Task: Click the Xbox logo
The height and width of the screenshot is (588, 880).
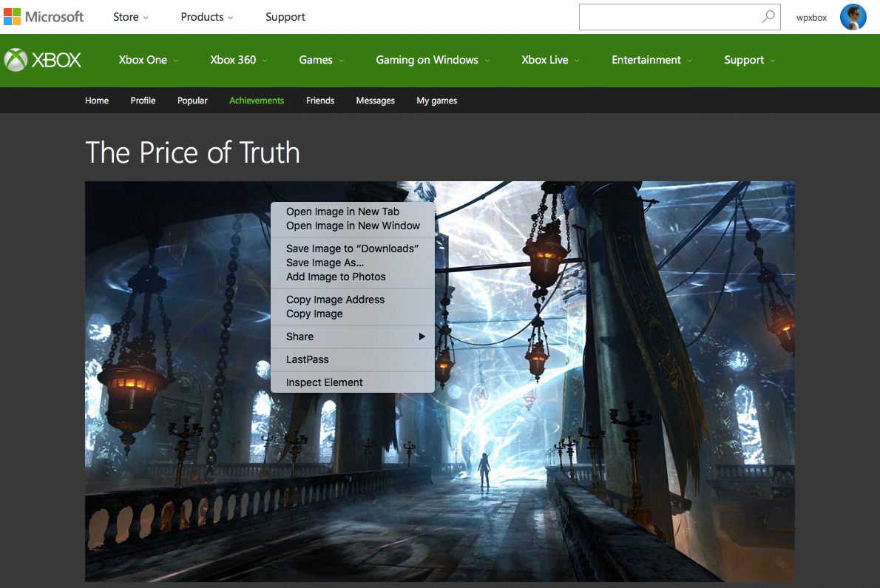Action: pos(43,60)
